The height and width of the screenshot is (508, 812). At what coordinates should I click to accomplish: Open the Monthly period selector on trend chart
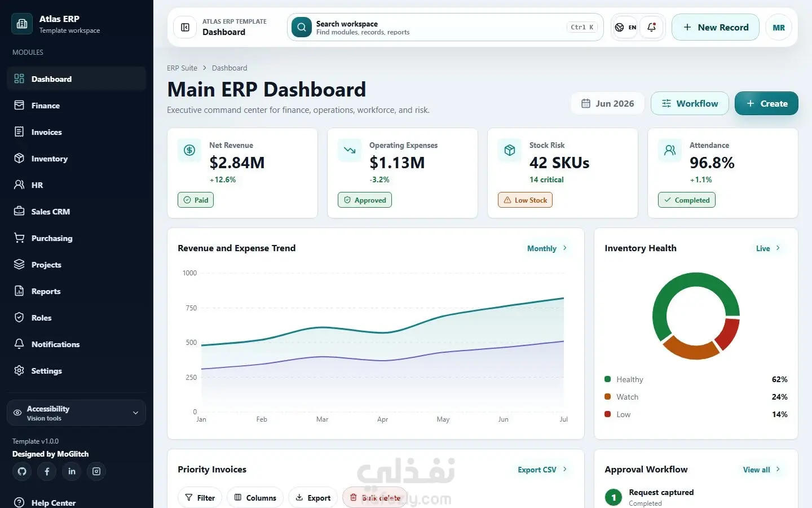point(547,248)
